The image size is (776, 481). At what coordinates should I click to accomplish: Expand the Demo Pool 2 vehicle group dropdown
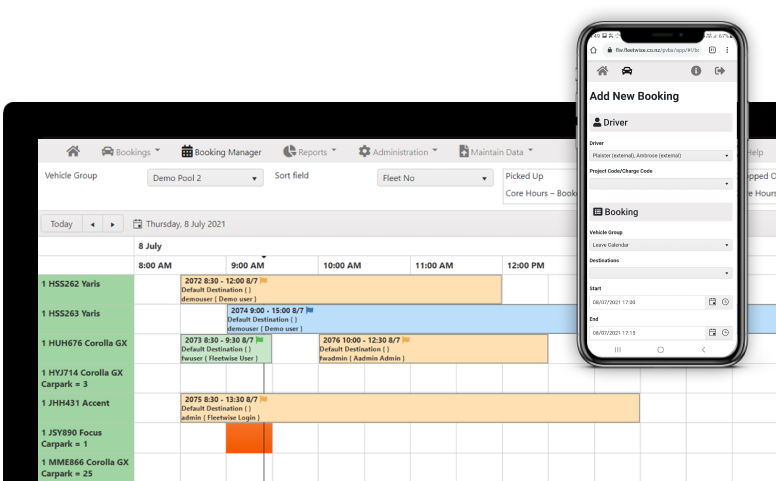(205, 178)
